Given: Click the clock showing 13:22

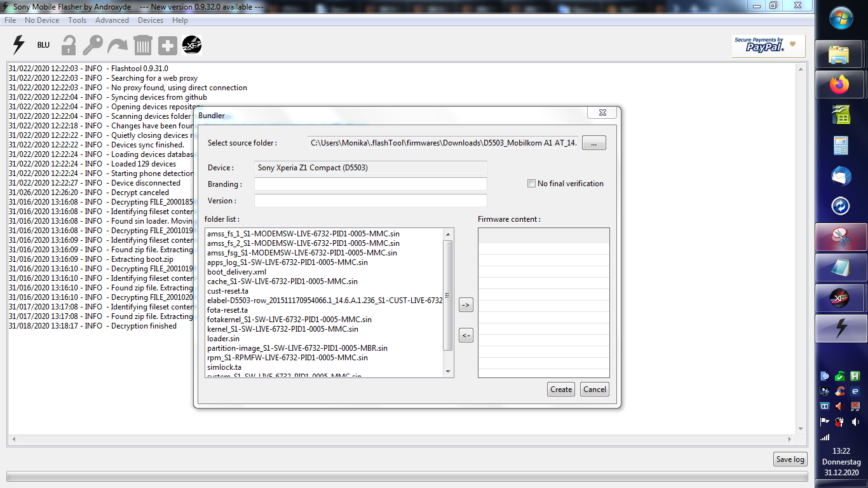Looking at the screenshot, I should 841,451.
